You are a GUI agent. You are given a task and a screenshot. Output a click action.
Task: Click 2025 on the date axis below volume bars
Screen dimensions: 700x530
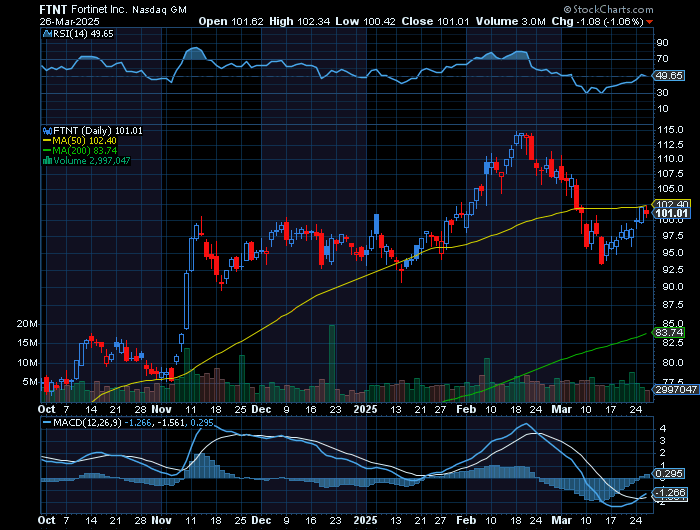click(x=365, y=409)
